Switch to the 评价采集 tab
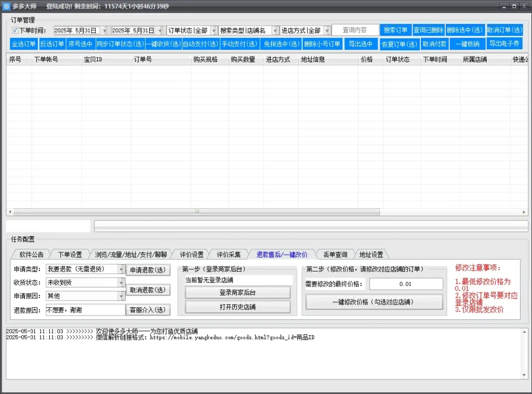This screenshot has width=532, height=394. [229, 254]
